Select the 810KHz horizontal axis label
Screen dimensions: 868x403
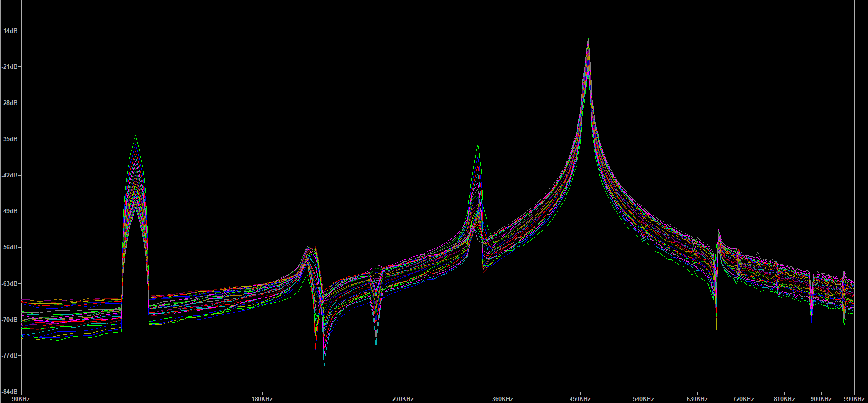click(x=784, y=399)
